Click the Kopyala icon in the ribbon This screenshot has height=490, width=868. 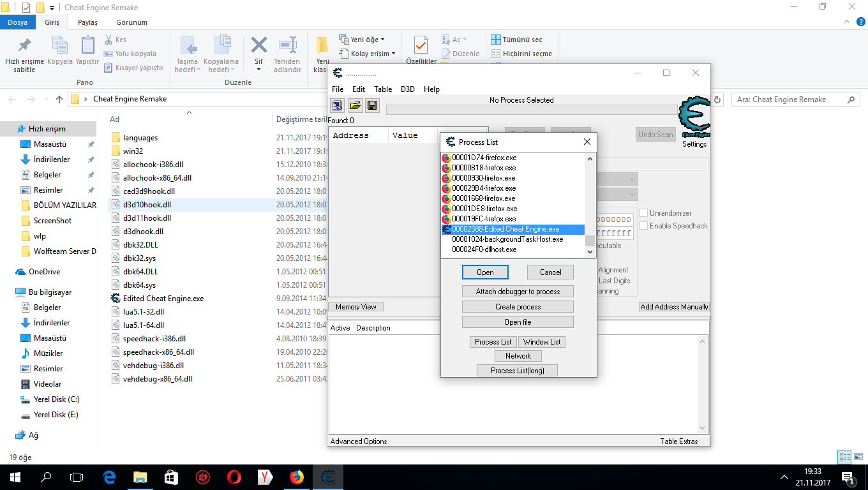[60, 46]
